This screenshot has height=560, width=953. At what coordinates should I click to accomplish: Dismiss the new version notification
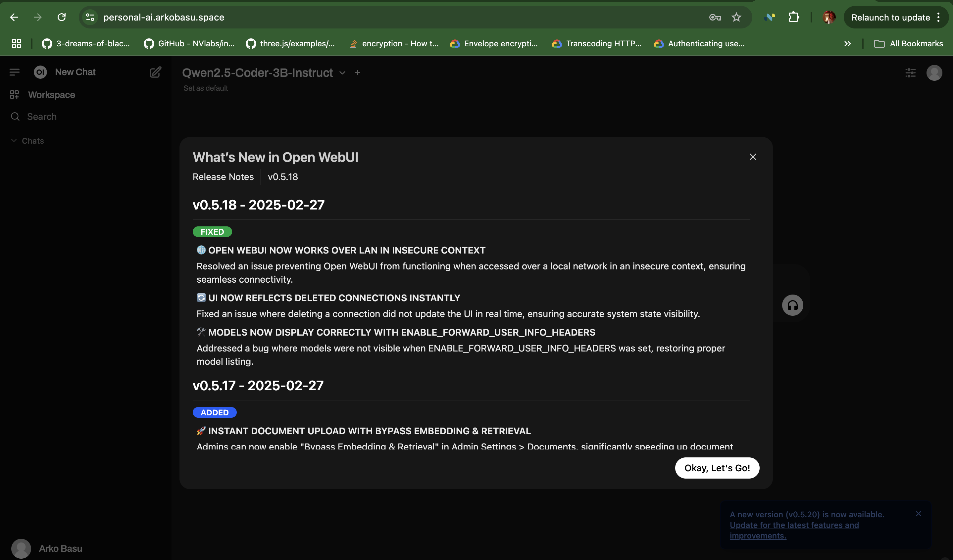pyautogui.click(x=918, y=514)
